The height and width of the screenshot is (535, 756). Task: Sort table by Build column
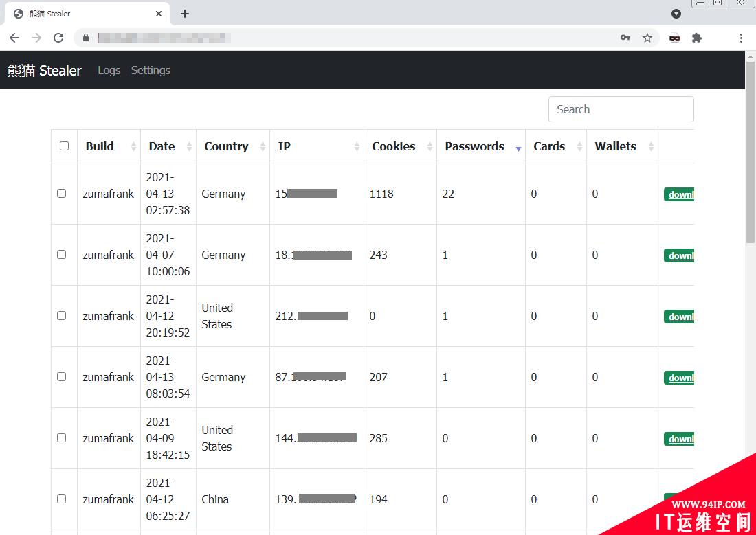109,146
